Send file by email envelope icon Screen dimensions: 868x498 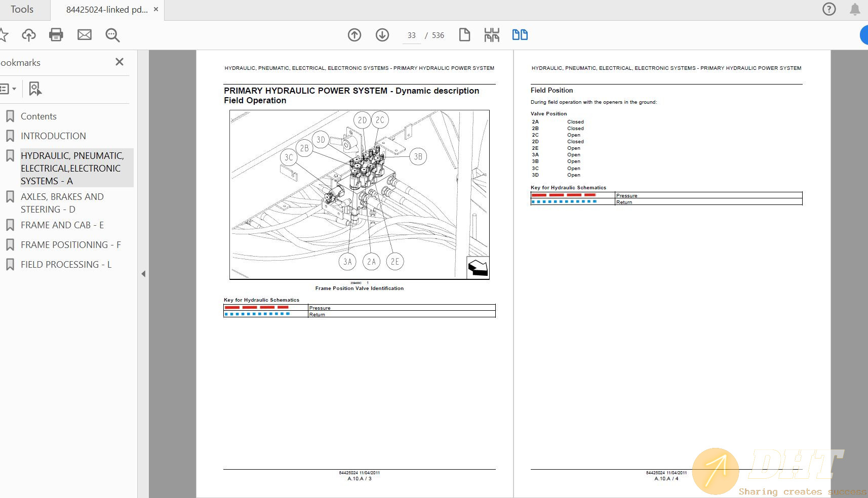[85, 34]
